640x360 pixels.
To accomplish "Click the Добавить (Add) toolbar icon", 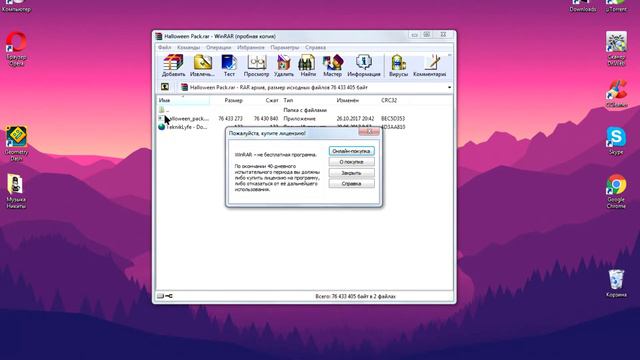I will tap(173, 65).
